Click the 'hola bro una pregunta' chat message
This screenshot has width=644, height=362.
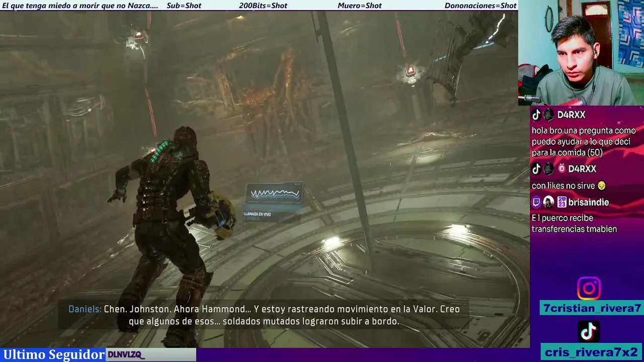coord(584,142)
